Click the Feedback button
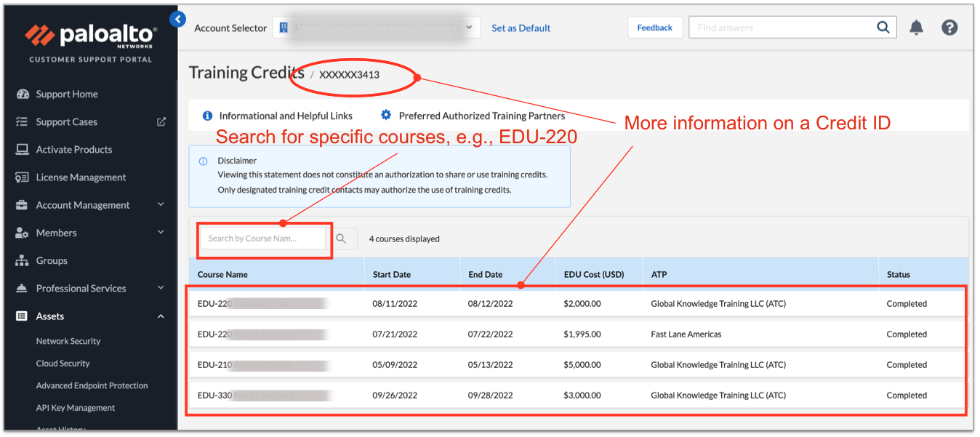 655,28
